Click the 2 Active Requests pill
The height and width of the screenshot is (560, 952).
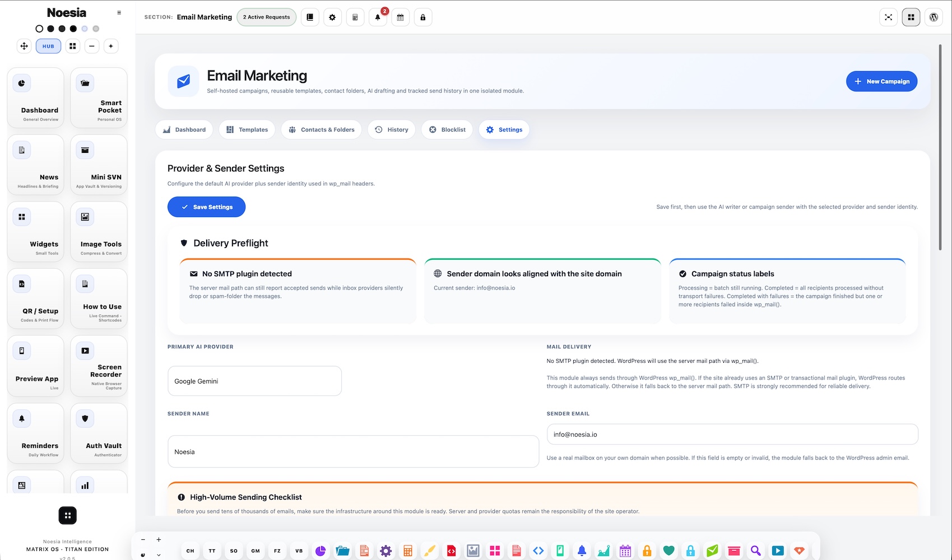pos(267,17)
